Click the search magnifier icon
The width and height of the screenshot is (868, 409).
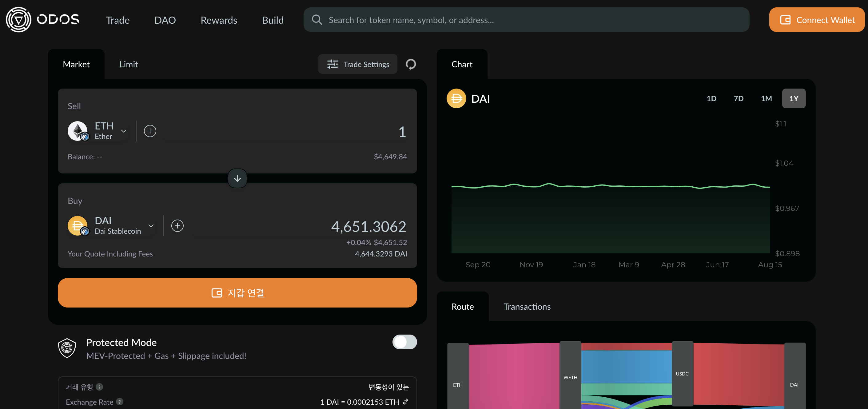point(317,20)
